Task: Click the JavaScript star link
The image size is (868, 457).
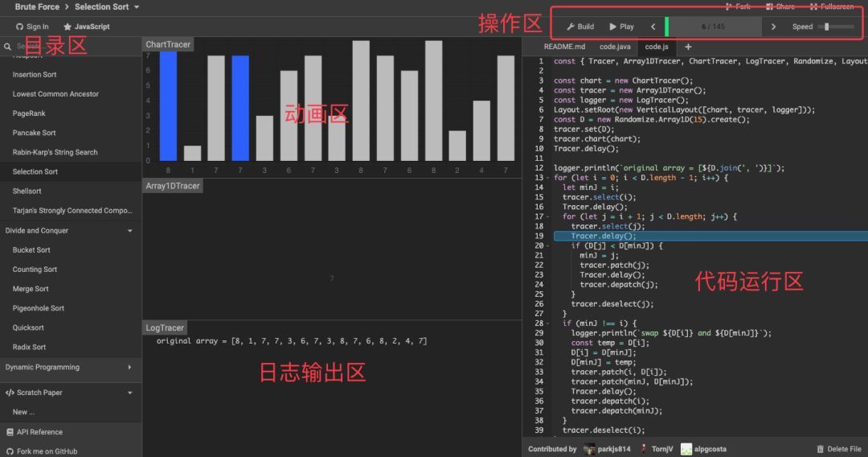Action: tap(86, 27)
